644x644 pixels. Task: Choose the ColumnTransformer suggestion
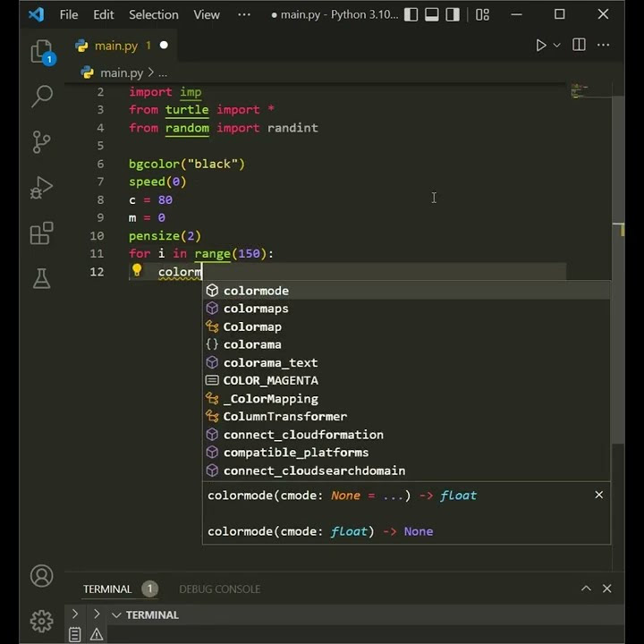[407, 416]
